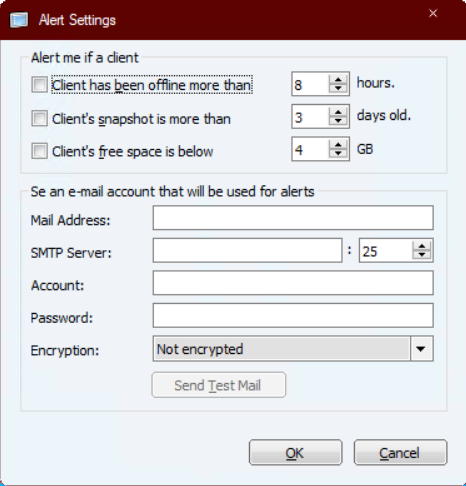Screen dimensions: 466x486
Task: Focus the Mail Address text field
Action: (x=293, y=218)
